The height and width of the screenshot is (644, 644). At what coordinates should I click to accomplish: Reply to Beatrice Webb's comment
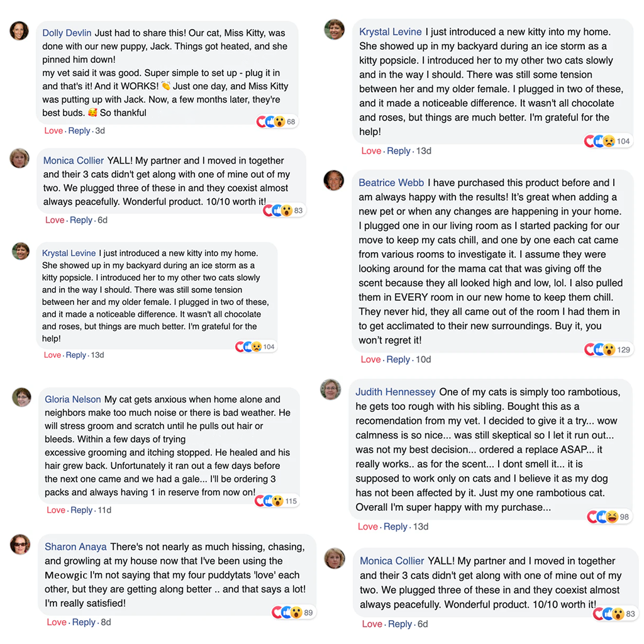[x=398, y=359]
